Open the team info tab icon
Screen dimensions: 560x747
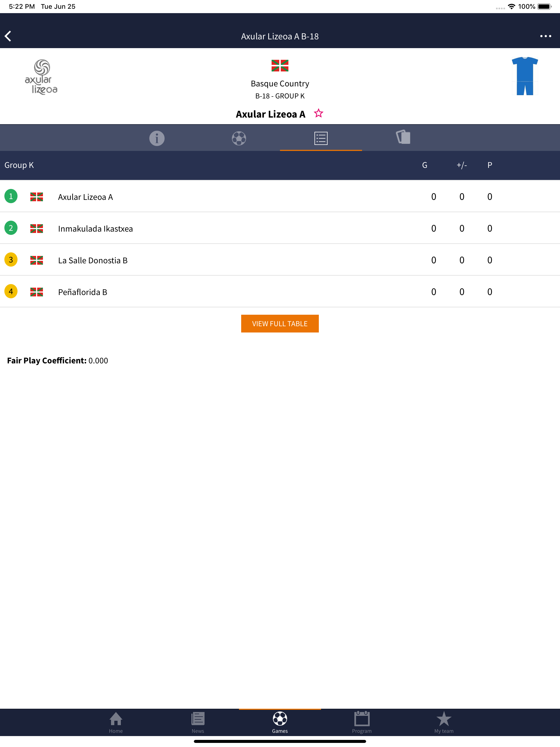point(157,138)
